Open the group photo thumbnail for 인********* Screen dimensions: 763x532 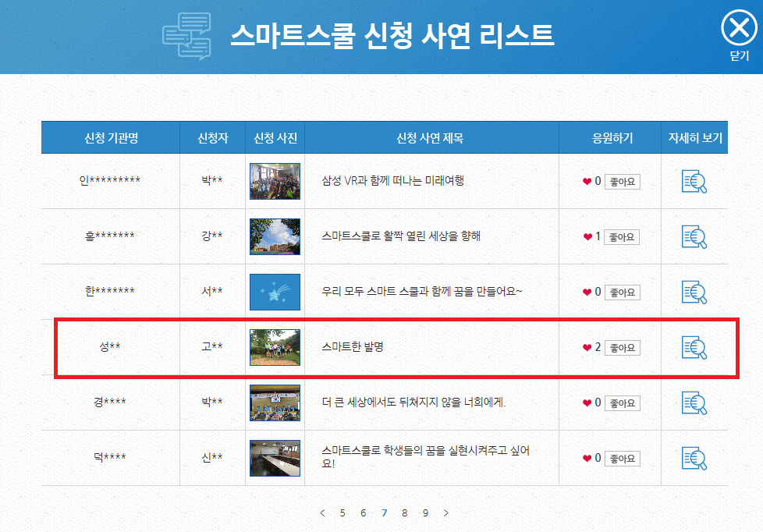pyautogui.click(x=275, y=182)
